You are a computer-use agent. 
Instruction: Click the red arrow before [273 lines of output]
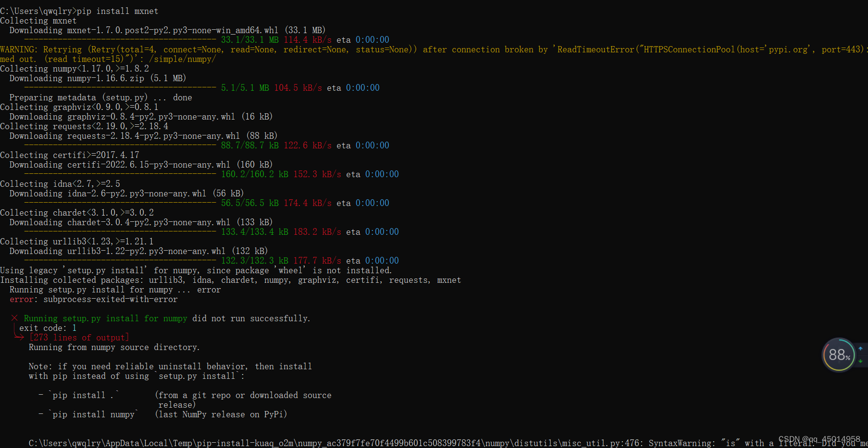19,337
